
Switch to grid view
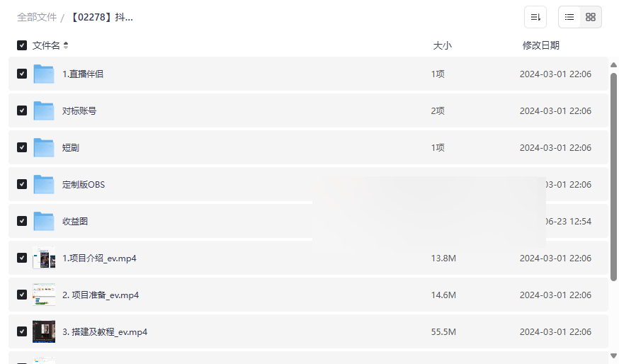(591, 17)
